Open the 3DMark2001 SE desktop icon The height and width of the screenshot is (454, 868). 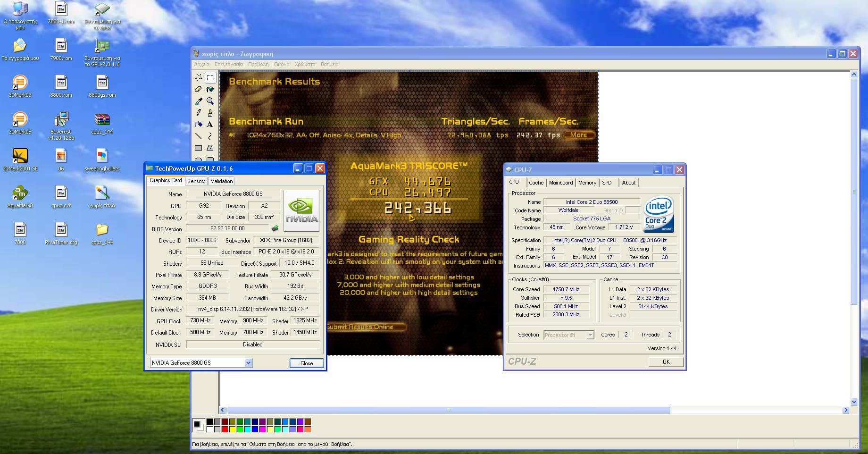[20, 160]
